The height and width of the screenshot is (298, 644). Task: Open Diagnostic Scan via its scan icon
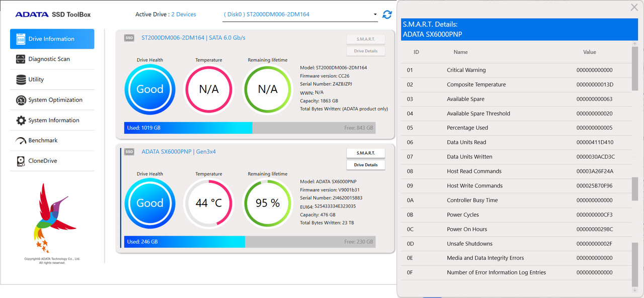click(x=21, y=59)
